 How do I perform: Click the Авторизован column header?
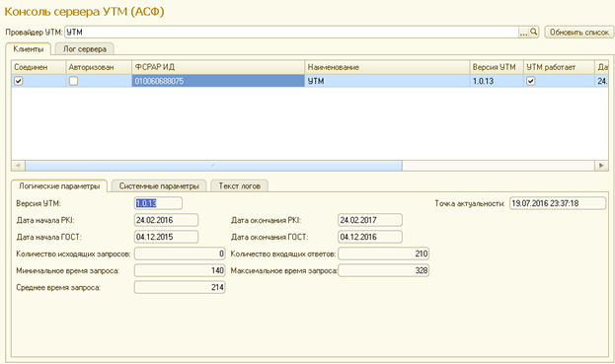pos(99,67)
